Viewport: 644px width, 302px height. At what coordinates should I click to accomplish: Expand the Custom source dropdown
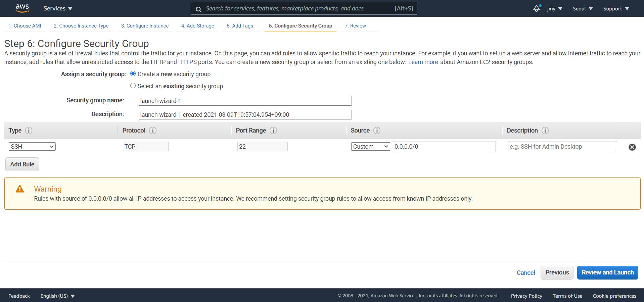point(370,147)
